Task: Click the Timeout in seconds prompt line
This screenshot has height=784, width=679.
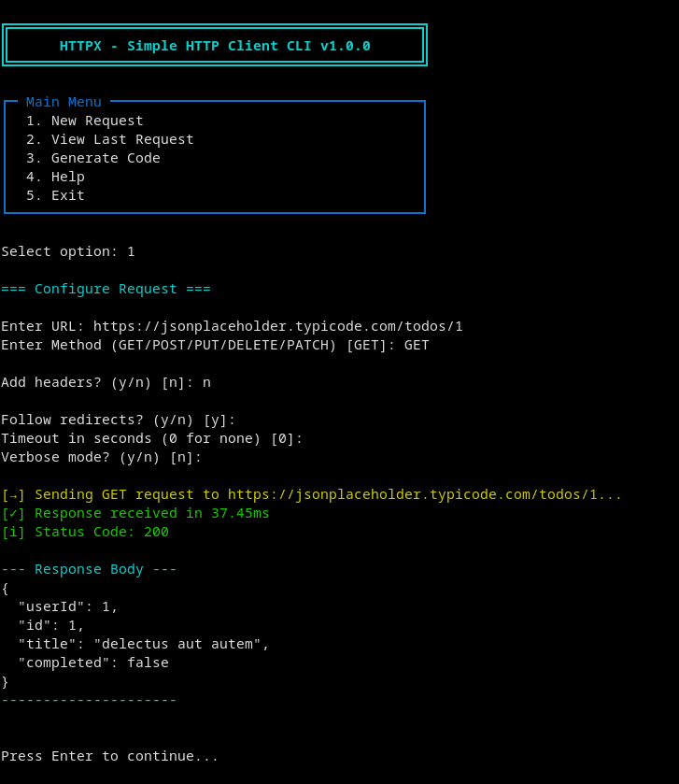Action: (152, 438)
